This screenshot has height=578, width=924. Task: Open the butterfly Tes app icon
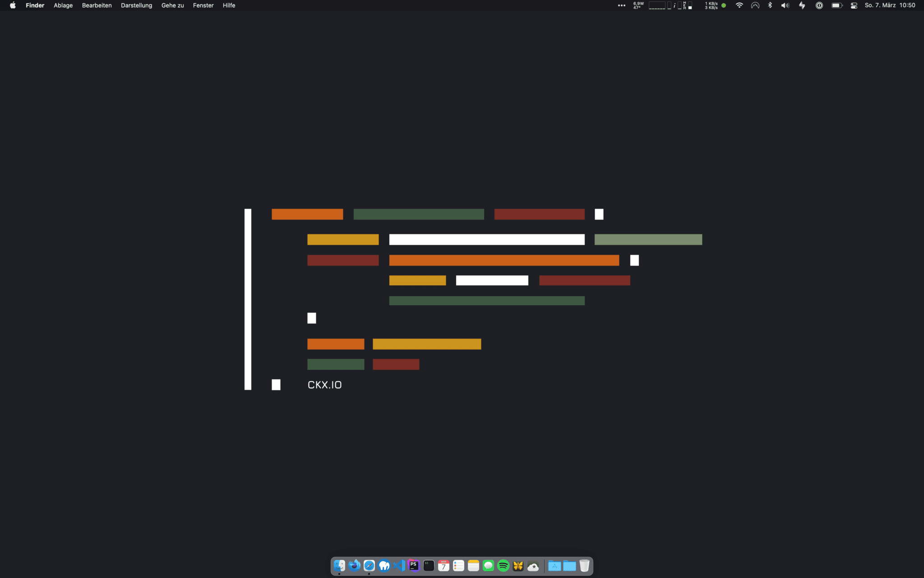click(518, 565)
